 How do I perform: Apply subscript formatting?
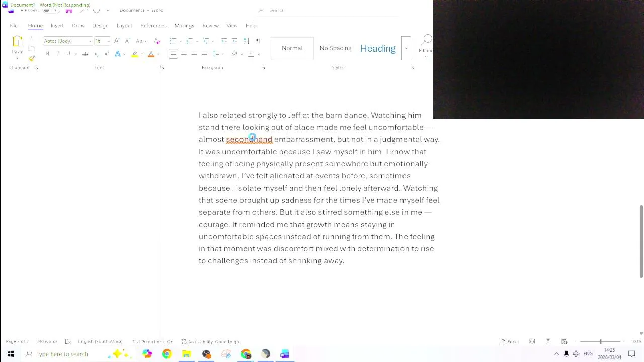click(x=96, y=54)
